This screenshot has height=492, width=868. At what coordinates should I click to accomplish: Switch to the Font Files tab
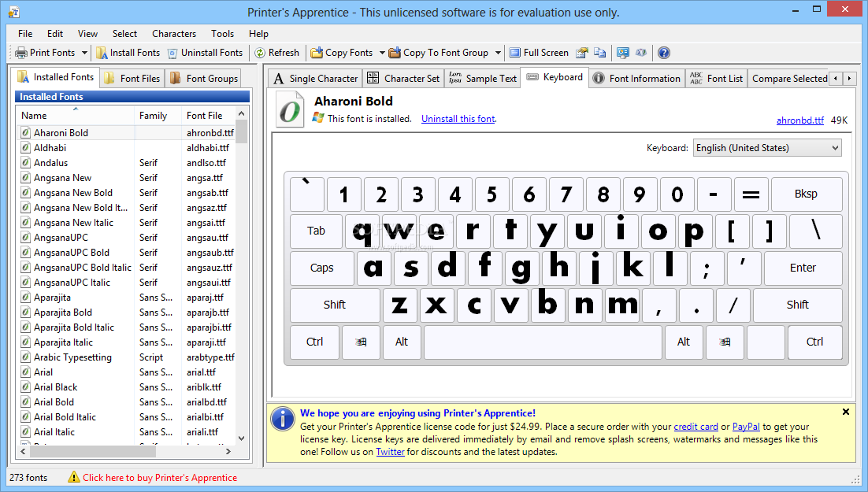coord(132,79)
